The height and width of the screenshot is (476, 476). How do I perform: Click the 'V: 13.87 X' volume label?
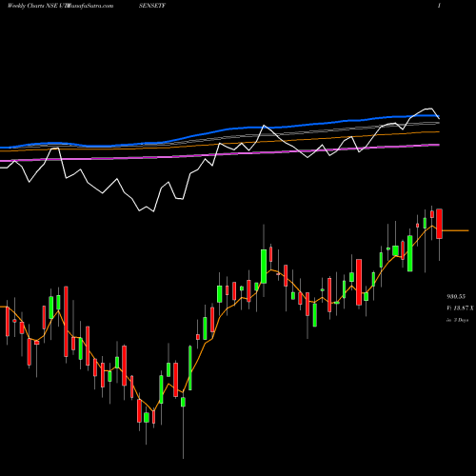460,308
